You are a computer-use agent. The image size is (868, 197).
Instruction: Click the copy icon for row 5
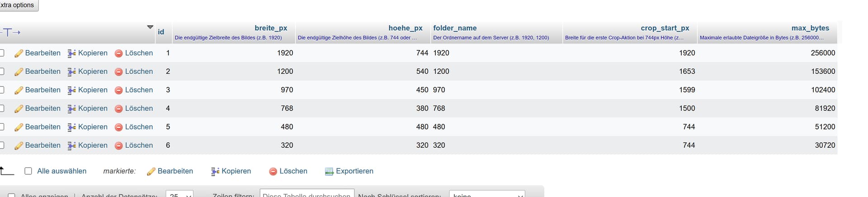coord(71,127)
